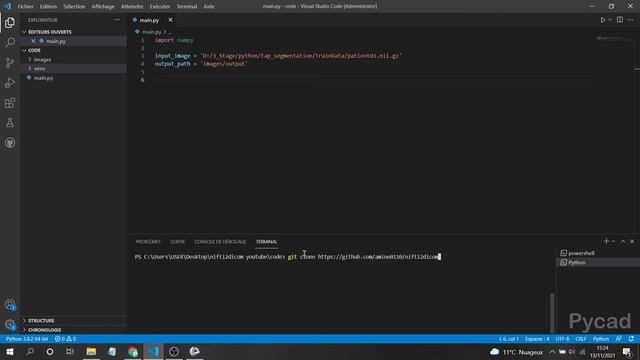The width and height of the screenshot is (640, 360).
Task: Open File Explorer from taskbar
Action: [91, 351]
